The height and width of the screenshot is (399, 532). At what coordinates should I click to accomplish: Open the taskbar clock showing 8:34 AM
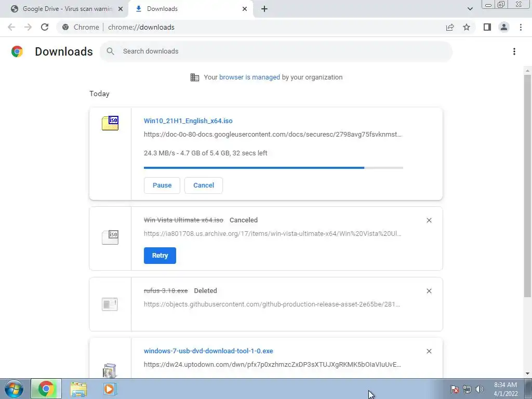click(x=506, y=389)
